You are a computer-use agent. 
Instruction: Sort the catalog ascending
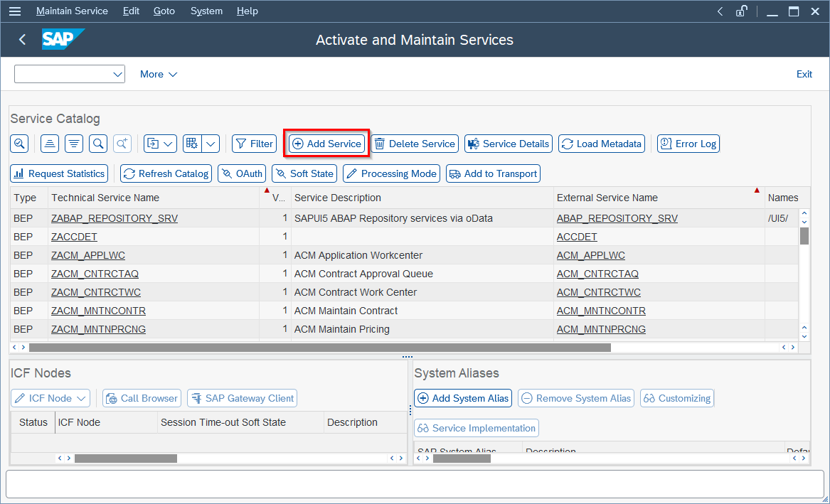(x=49, y=144)
